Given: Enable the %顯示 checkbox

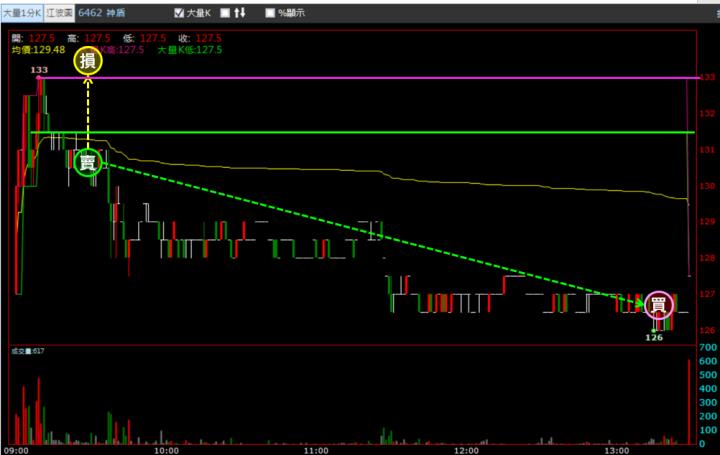Looking at the screenshot, I should [x=271, y=13].
